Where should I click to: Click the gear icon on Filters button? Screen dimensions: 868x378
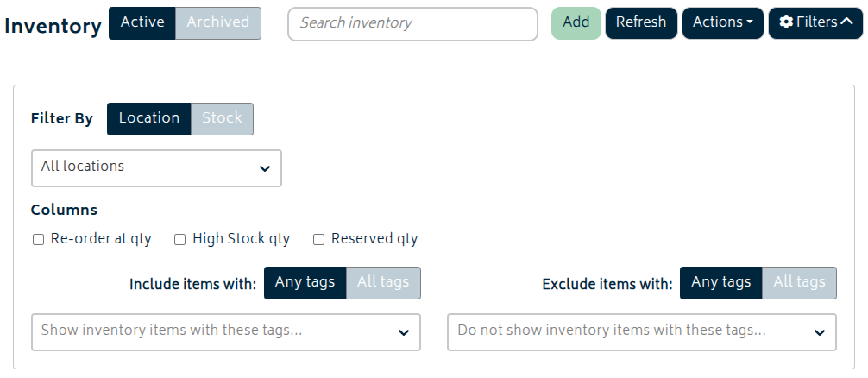pos(786,22)
